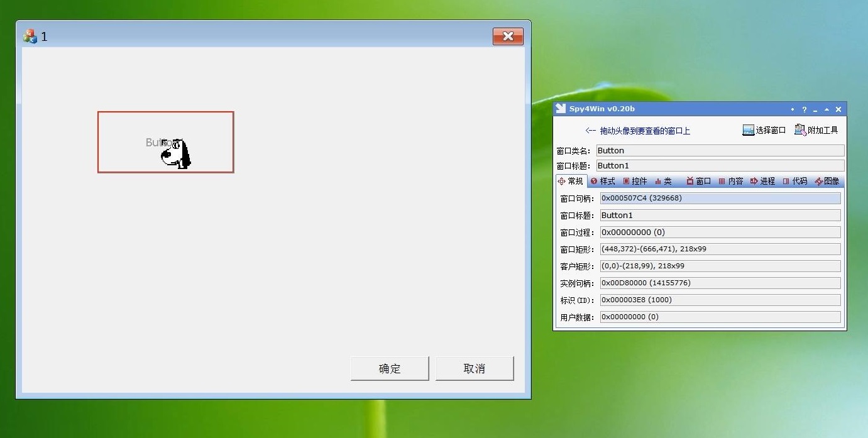Image resolution: width=868 pixels, height=438 pixels.
Task: Click the help question mark in Spy4Win title bar
Action: (x=804, y=109)
